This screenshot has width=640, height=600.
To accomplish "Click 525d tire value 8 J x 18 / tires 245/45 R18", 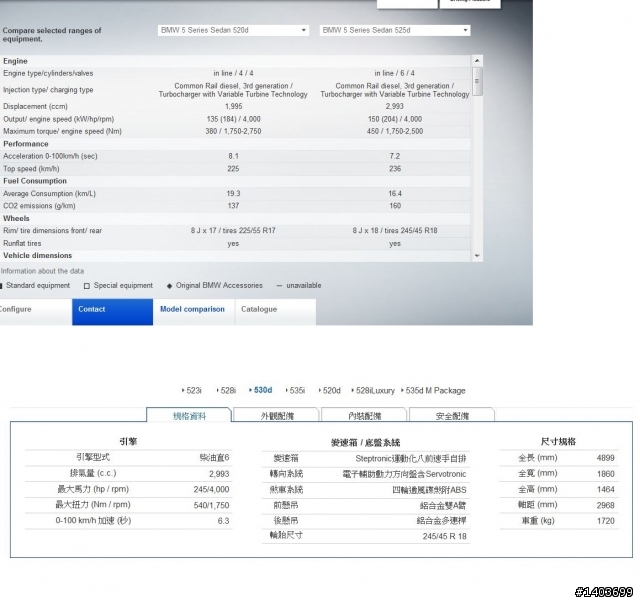I will [395, 231].
